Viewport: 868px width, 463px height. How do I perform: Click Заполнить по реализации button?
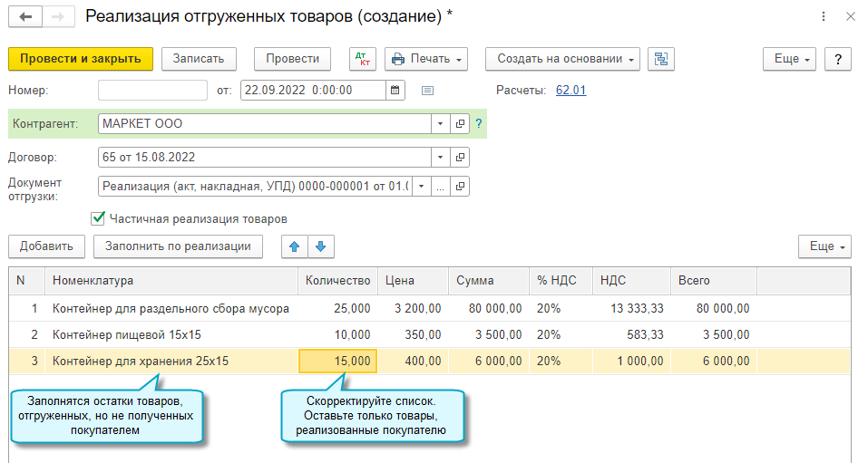(179, 246)
